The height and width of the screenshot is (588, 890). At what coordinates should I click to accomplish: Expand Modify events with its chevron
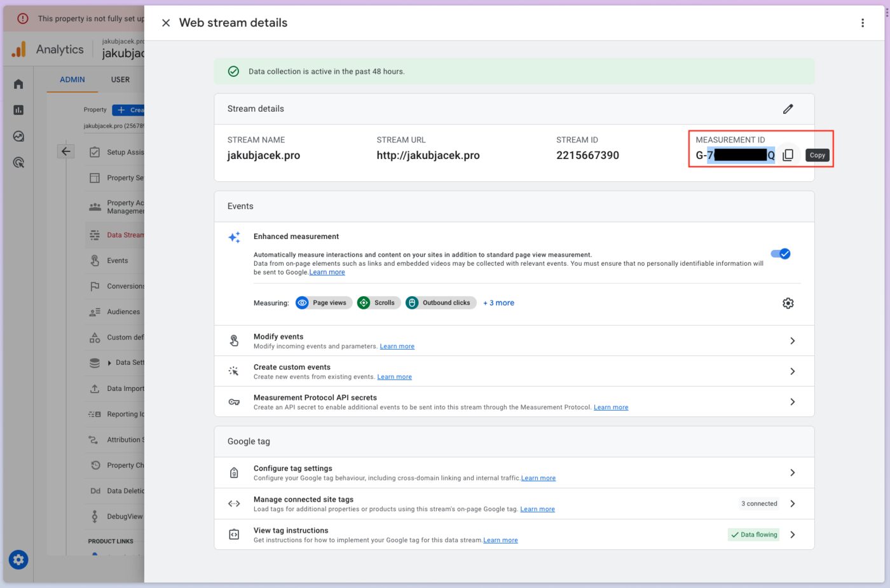click(x=792, y=340)
